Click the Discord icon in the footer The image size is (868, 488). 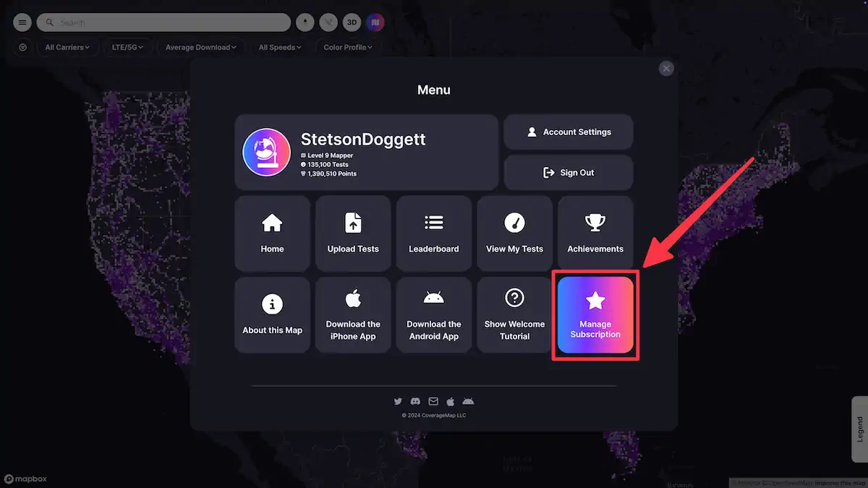click(415, 401)
